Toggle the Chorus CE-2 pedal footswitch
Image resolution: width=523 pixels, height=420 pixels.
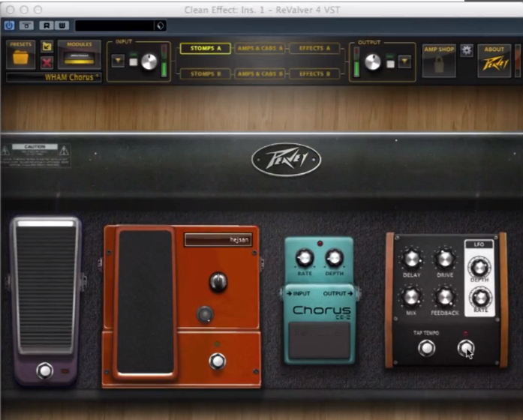320,340
